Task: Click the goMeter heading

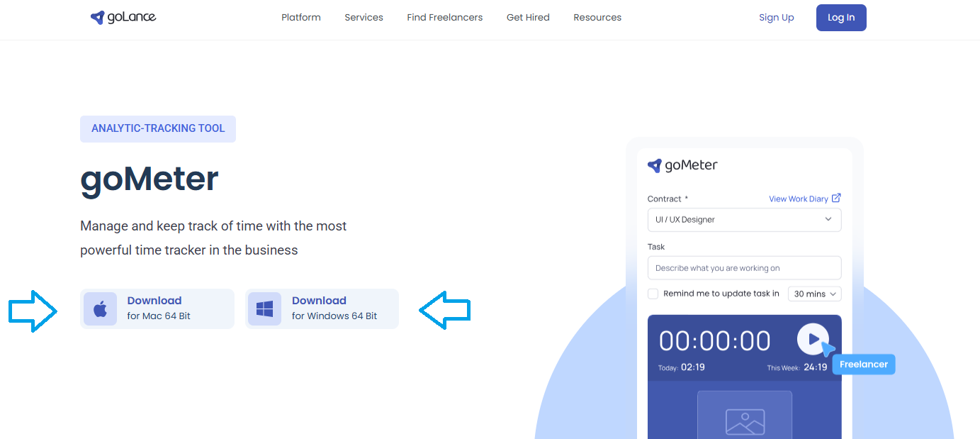Action: pos(150,179)
